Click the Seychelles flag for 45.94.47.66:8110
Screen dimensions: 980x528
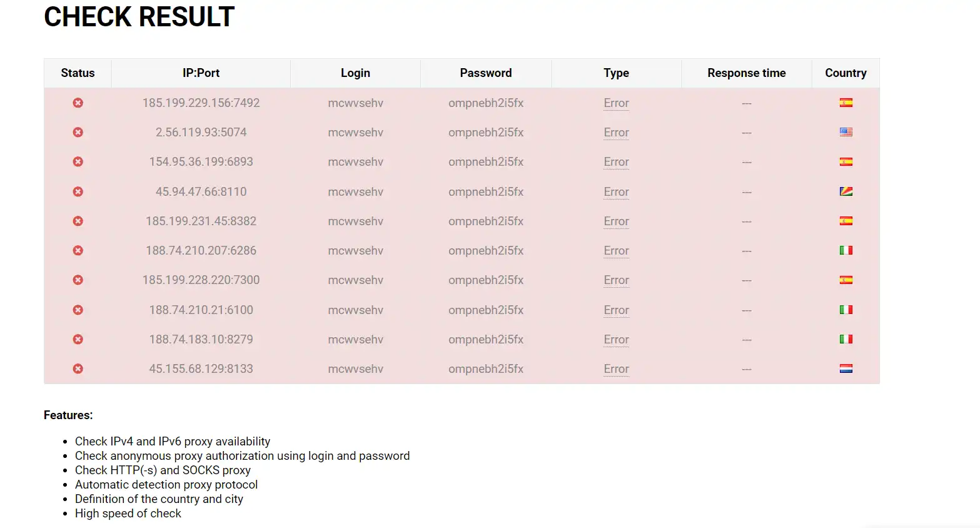point(846,191)
